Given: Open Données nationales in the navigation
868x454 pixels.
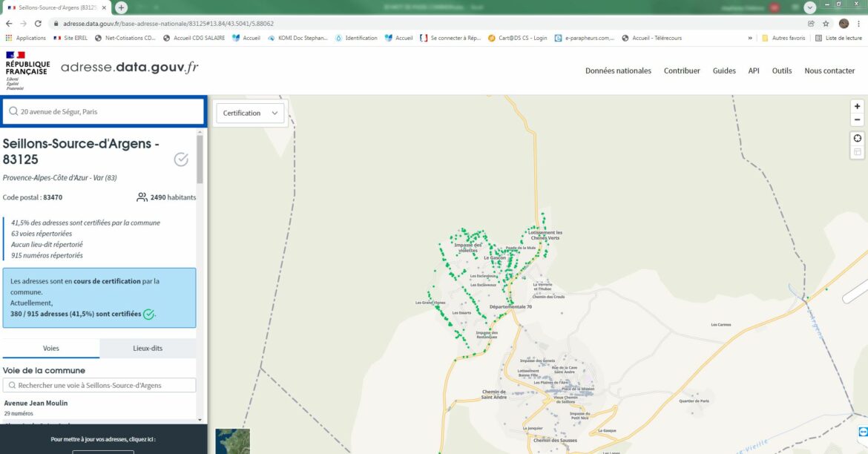Looking at the screenshot, I should (618, 70).
